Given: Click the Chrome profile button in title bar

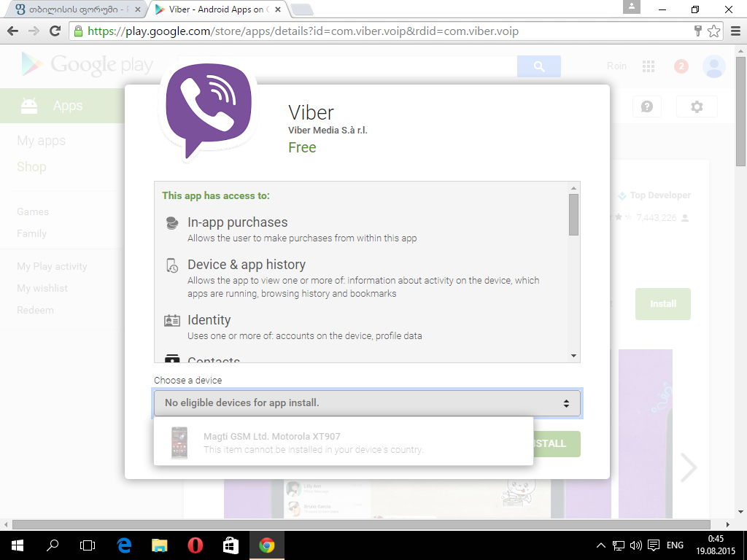Looking at the screenshot, I should pyautogui.click(x=631, y=7).
